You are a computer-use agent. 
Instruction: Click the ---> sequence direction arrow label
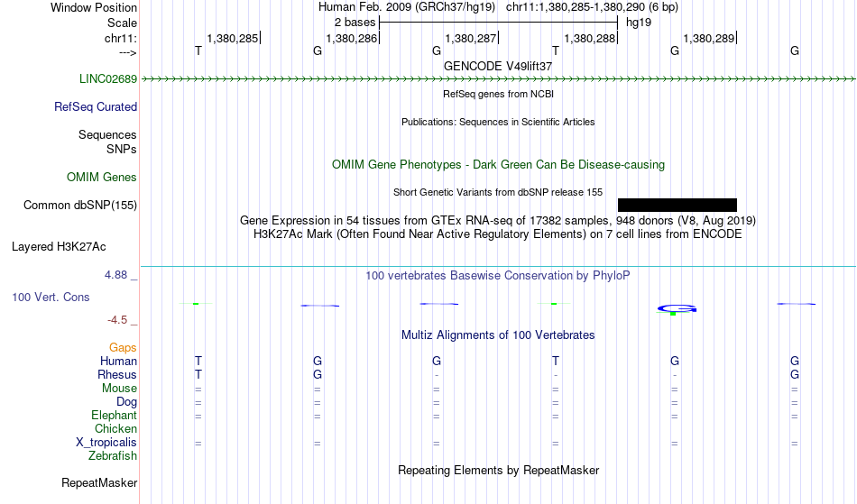(x=128, y=52)
